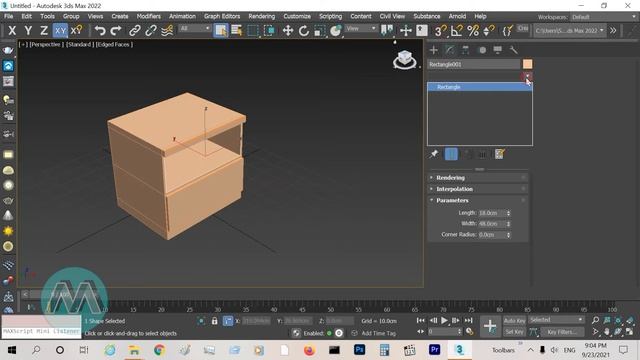This screenshot has height=360, width=640.
Task: Toggle Angle Snap in the toolbar
Action: [x=457, y=31]
